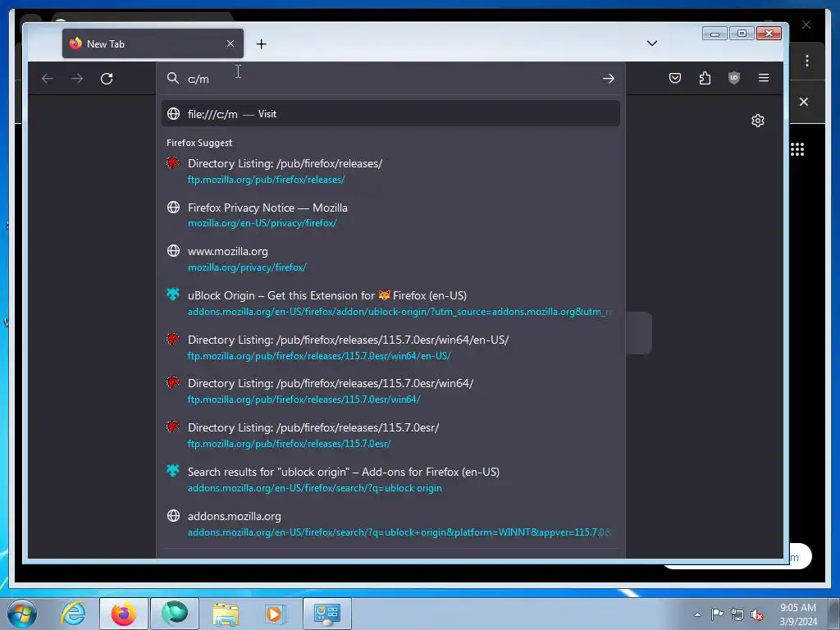Select Search results for "ublock origin" suggestion
The image size is (840, 630).
click(x=390, y=479)
